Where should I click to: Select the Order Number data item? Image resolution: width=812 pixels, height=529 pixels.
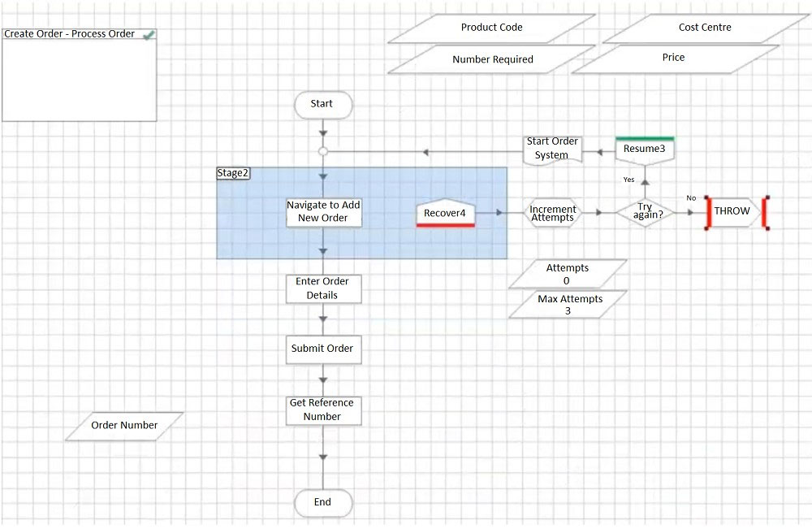(124, 426)
